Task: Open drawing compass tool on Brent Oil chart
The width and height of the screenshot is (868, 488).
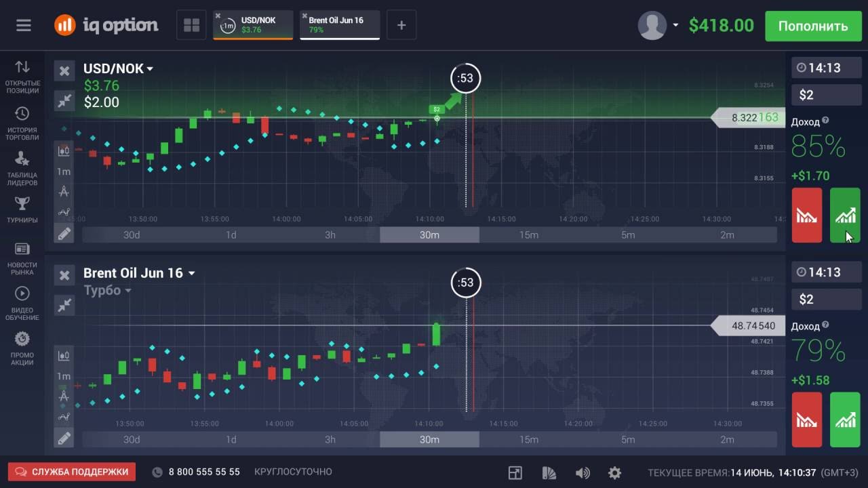Action: pos(64,396)
